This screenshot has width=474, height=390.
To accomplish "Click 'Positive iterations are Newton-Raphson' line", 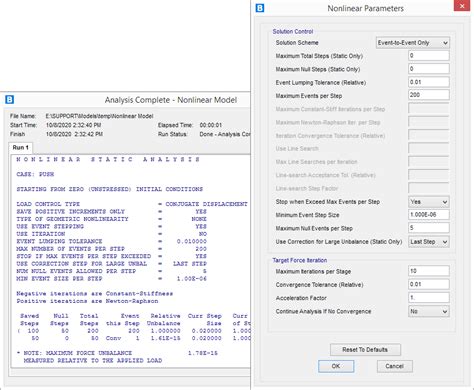I will click(87, 301).
